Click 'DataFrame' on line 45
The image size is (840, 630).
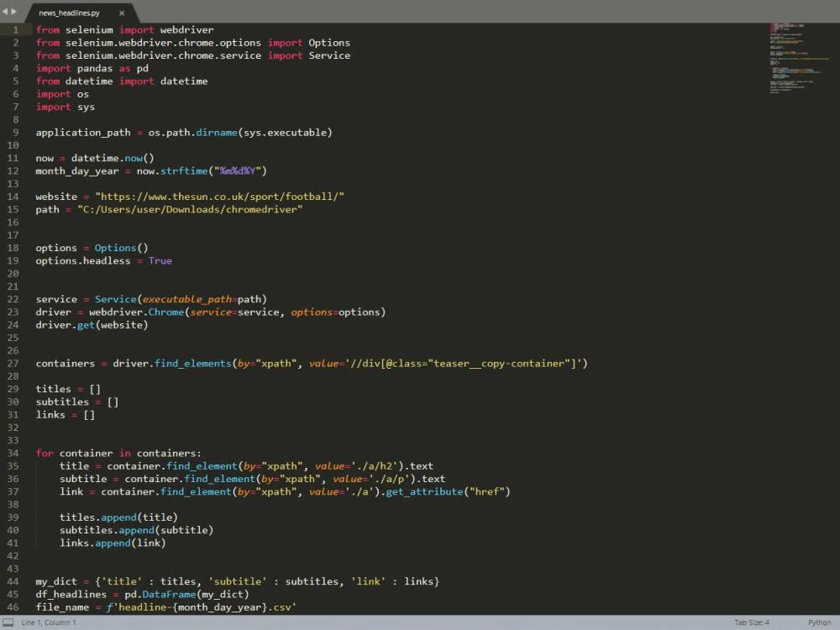point(169,595)
